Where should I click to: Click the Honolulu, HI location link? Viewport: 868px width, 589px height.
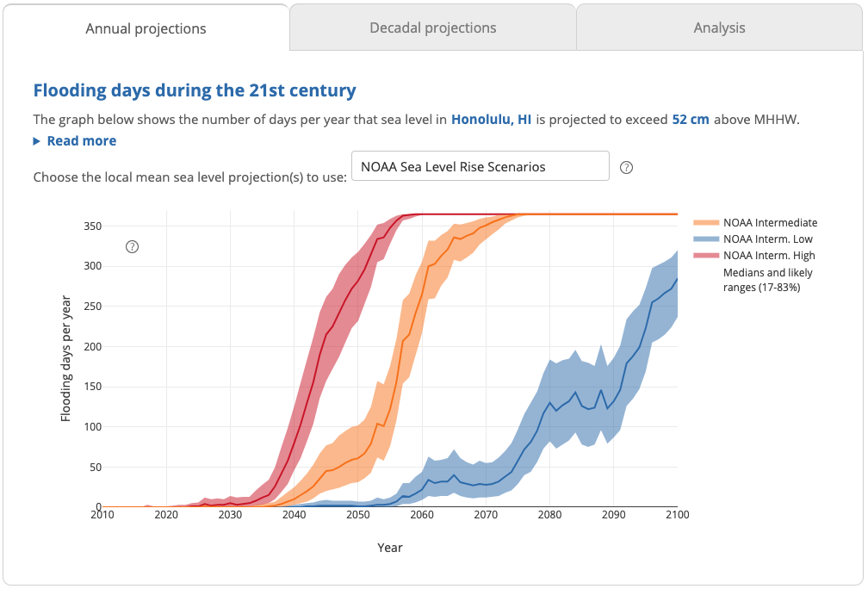tap(491, 120)
